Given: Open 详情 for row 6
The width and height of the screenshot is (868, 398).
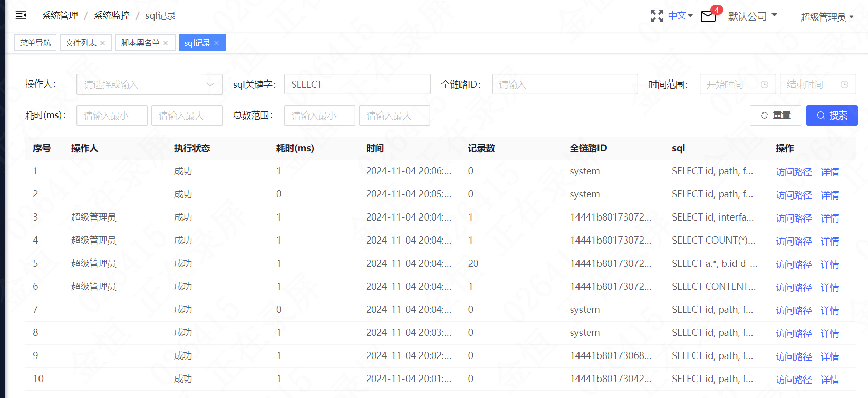Looking at the screenshot, I should [x=830, y=288].
